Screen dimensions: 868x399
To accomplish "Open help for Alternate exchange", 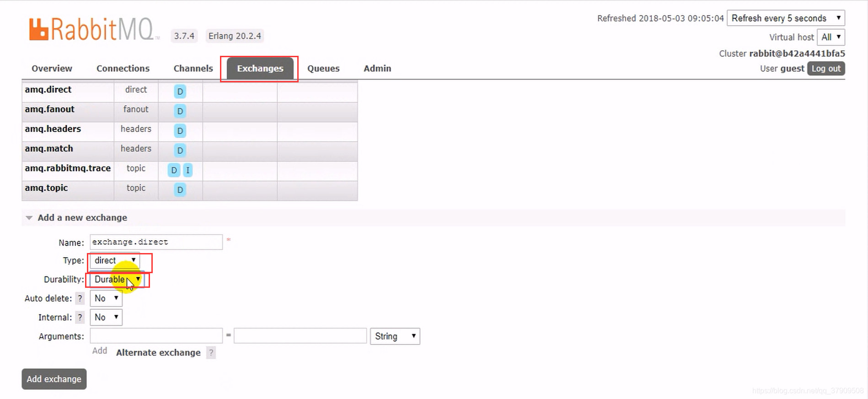I will click(211, 353).
